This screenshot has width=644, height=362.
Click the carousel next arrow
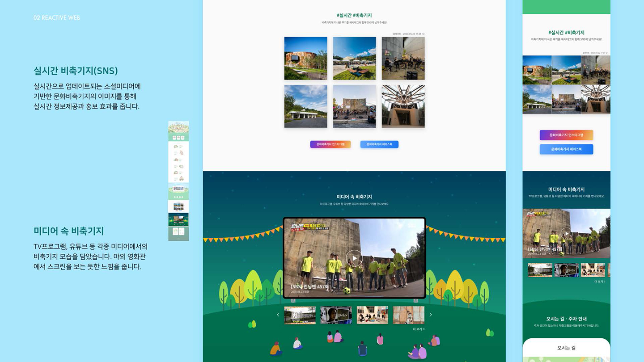431,315
